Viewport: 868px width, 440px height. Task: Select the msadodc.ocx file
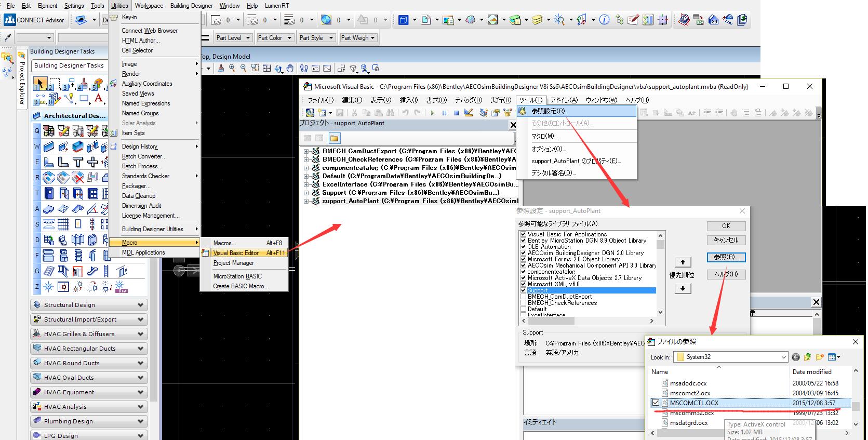688,383
